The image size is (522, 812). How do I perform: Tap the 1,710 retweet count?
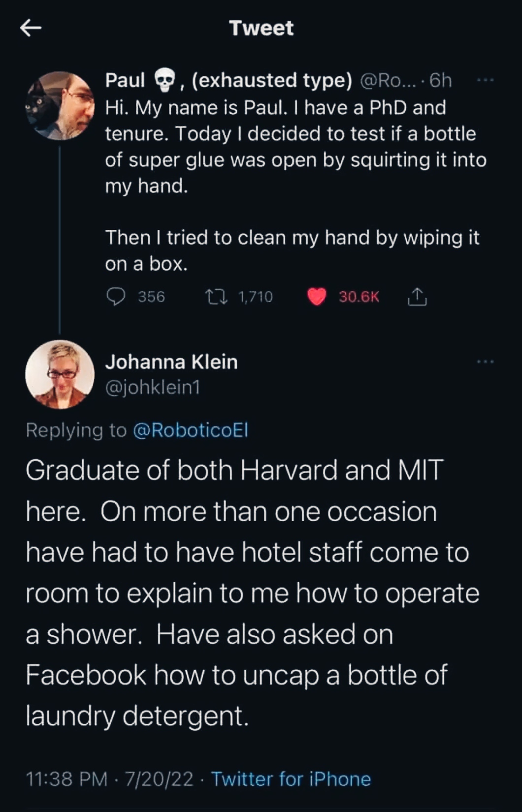click(255, 297)
